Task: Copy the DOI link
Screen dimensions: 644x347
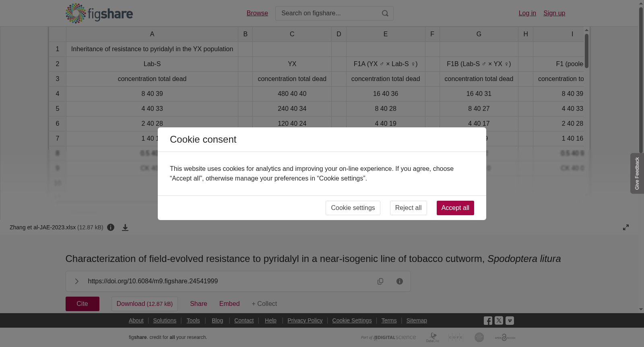Action: coord(380,281)
